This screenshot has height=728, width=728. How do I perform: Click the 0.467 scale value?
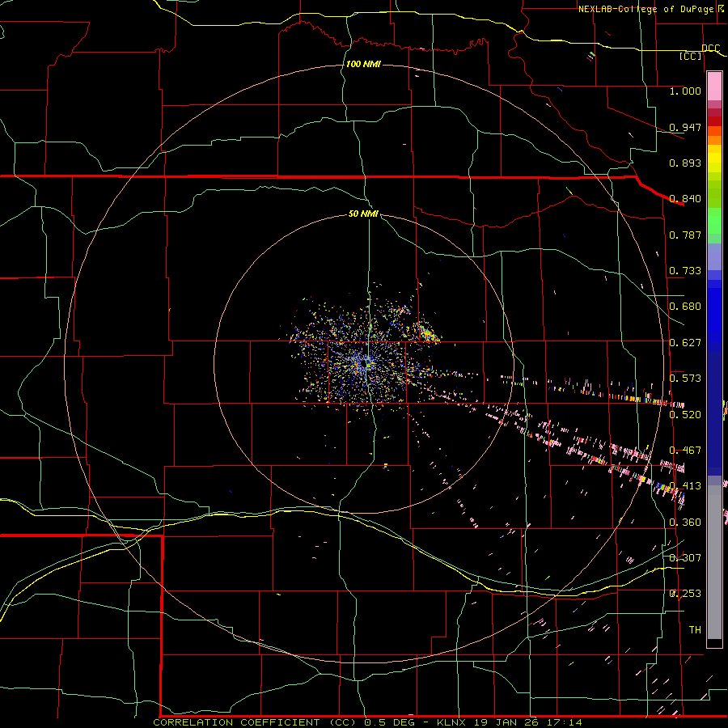coord(685,451)
